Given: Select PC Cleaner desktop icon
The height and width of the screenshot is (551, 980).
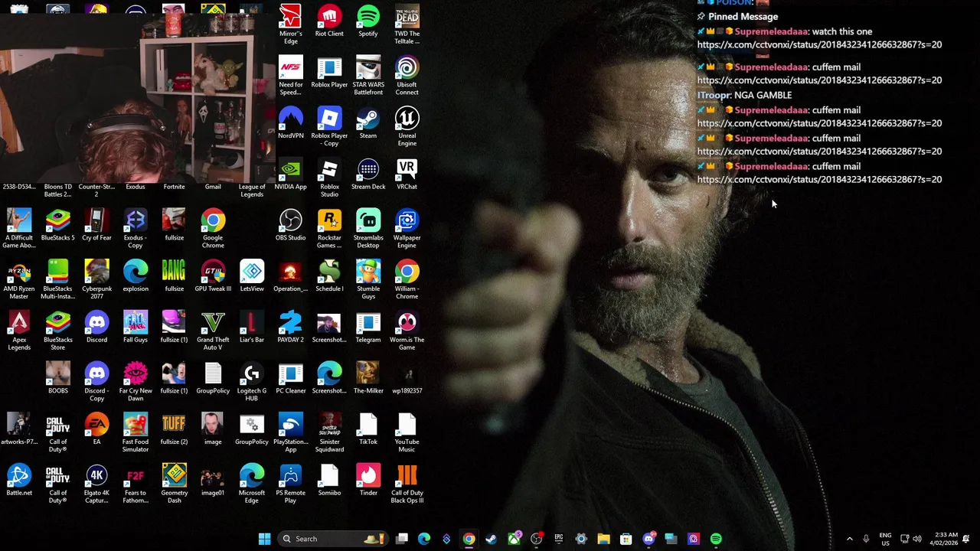Looking at the screenshot, I should tap(290, 378).
